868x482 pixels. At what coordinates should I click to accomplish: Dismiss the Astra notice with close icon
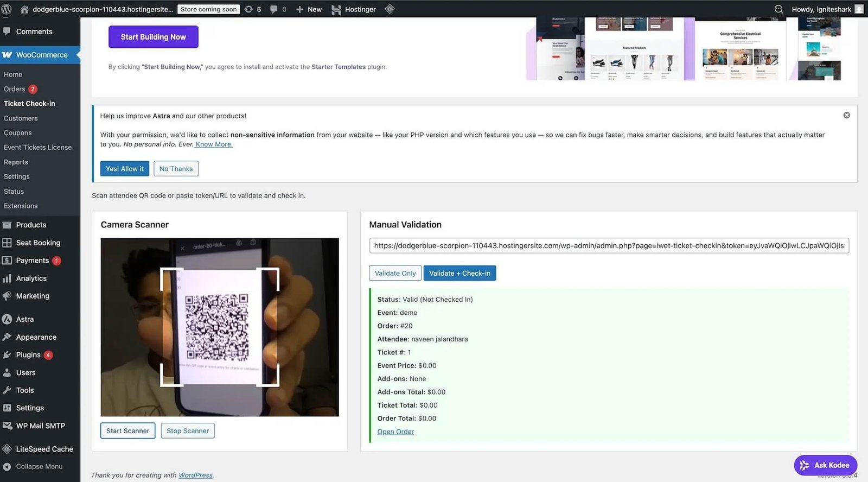(x=846, y=116)
